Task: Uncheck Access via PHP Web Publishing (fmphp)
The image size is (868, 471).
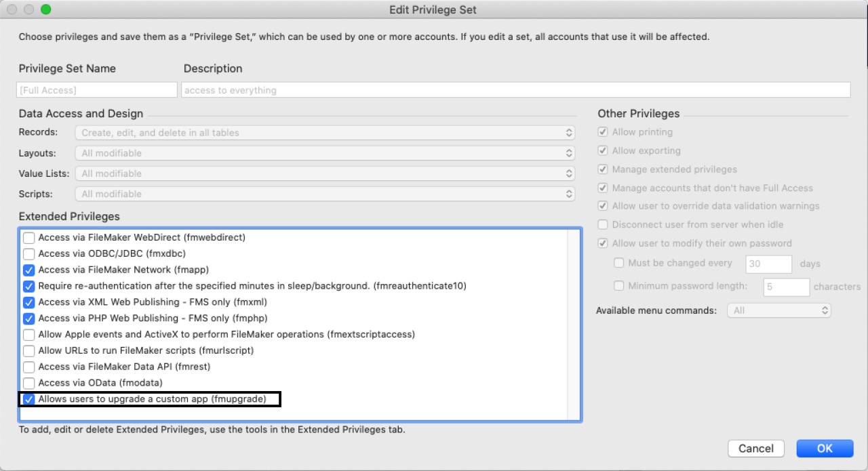Action: [29, 319]
